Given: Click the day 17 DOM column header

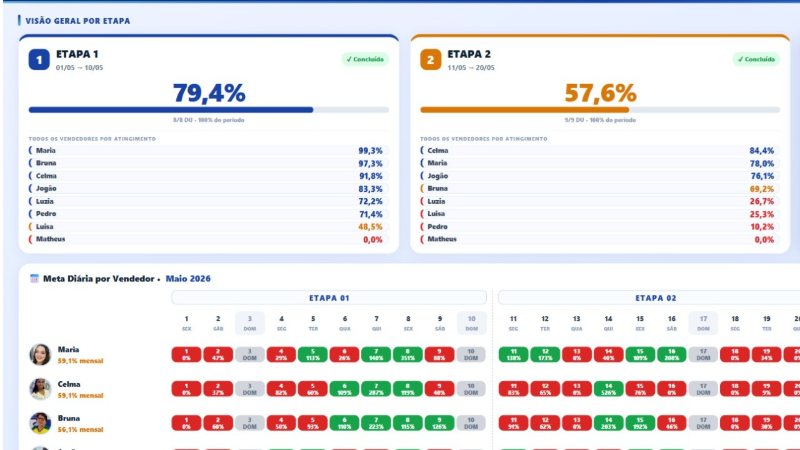Looking at the screenshot, I should (703, 323).
